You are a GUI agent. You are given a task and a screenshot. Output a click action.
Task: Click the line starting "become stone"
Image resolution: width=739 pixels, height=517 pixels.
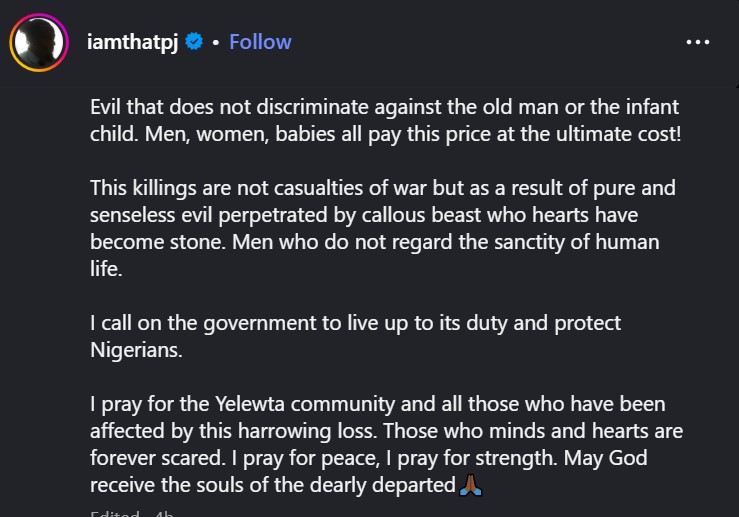(x=374, y=242)
